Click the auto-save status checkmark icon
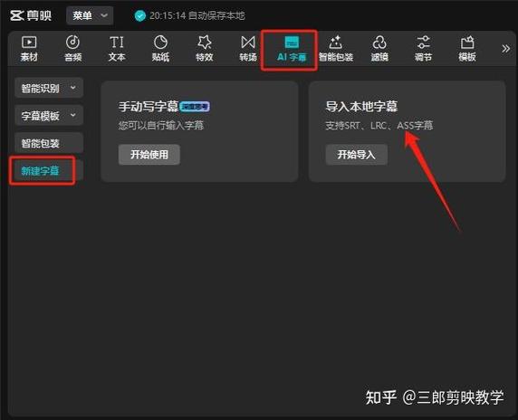The image size is (518, 420). pyautogui.click(x=140, y=15)
